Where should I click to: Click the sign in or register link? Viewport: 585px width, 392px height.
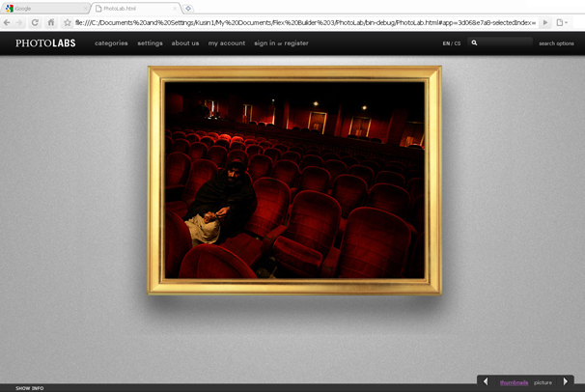point(281,43)
